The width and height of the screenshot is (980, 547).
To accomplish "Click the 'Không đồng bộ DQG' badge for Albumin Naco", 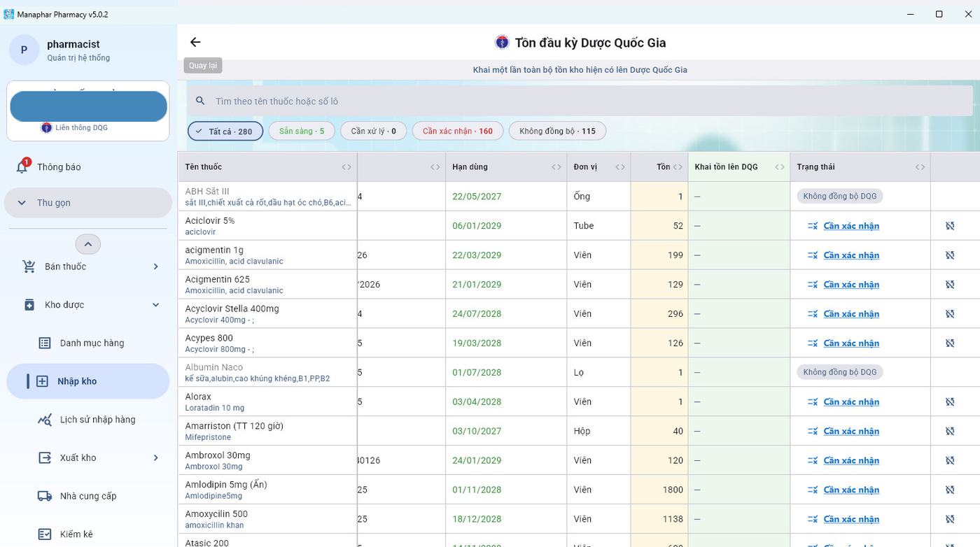I will 840,373.
